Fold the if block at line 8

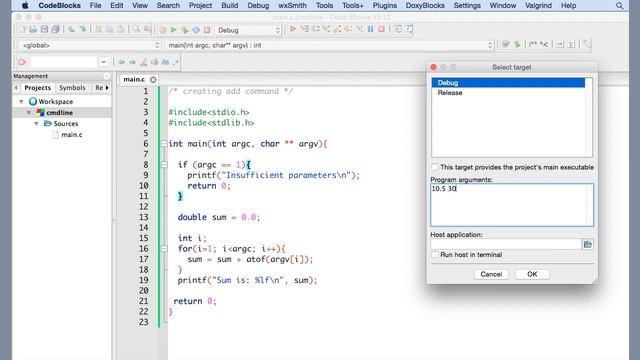(164, 164)
